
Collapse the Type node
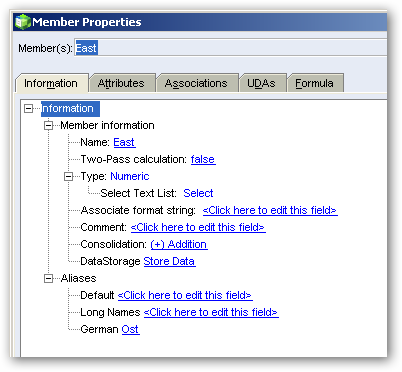coord(68,177)
